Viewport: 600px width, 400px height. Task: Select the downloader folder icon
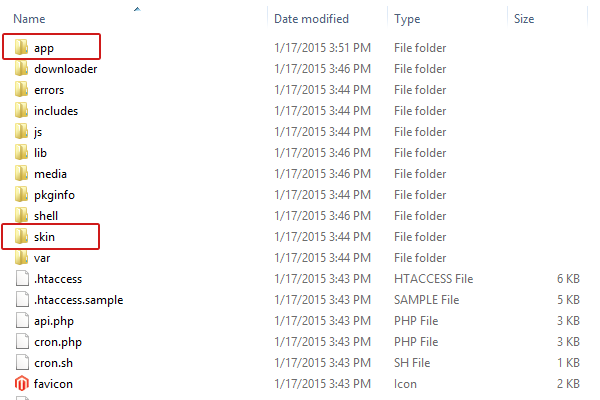tap(21, 69)
